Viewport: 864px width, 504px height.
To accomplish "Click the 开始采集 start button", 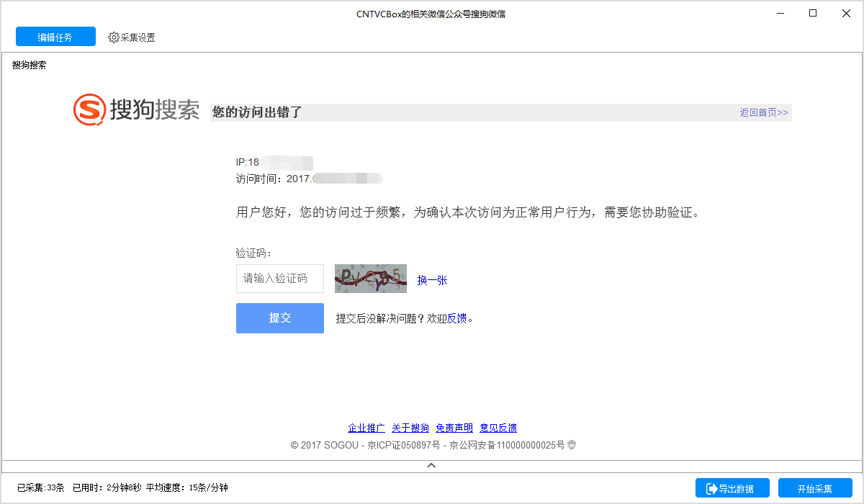I will pyautogui.click(x=815, y=488).
